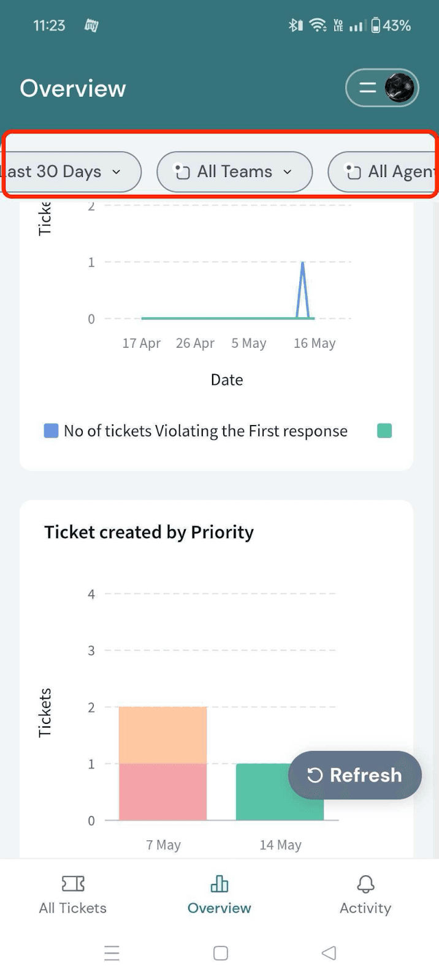
Task: Tap the Activity bell icon
Action: click(365, 883)
